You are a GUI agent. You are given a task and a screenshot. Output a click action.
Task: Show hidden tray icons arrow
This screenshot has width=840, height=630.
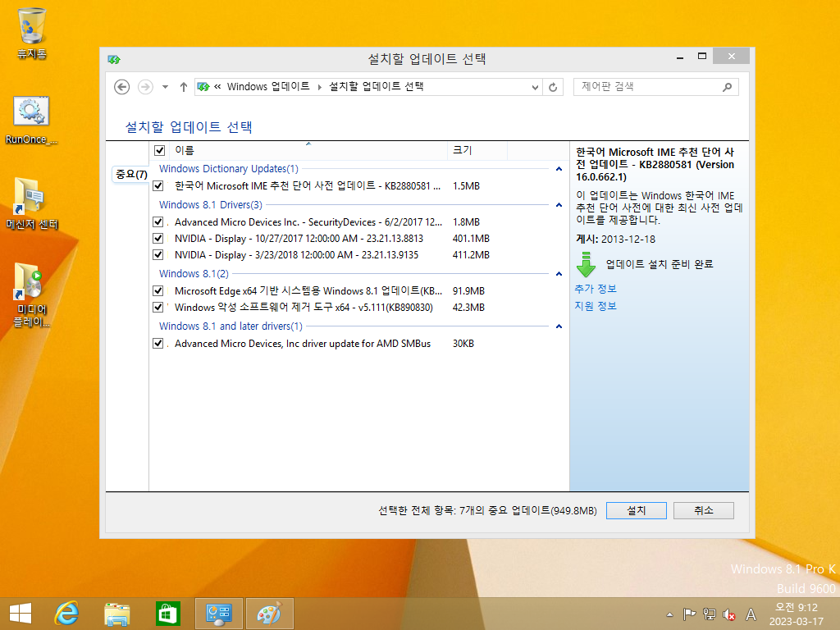tap(669, 614)
